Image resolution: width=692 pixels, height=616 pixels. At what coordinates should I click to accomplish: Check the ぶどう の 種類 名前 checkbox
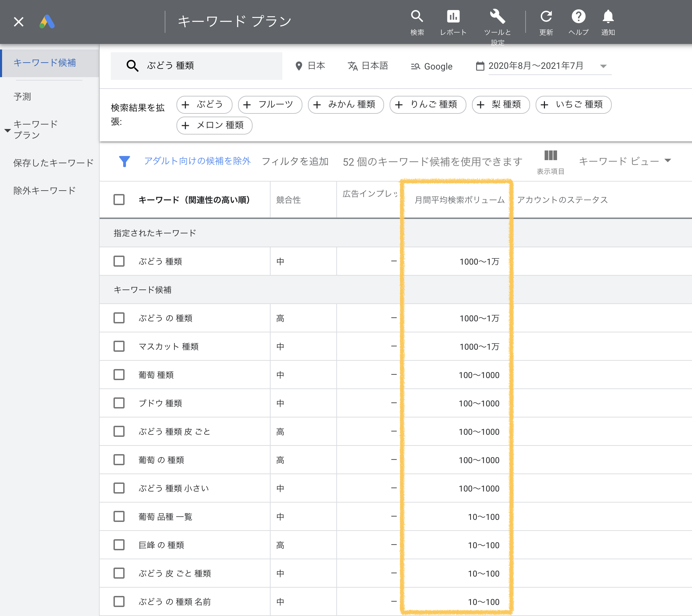click(x=119, y=601)
